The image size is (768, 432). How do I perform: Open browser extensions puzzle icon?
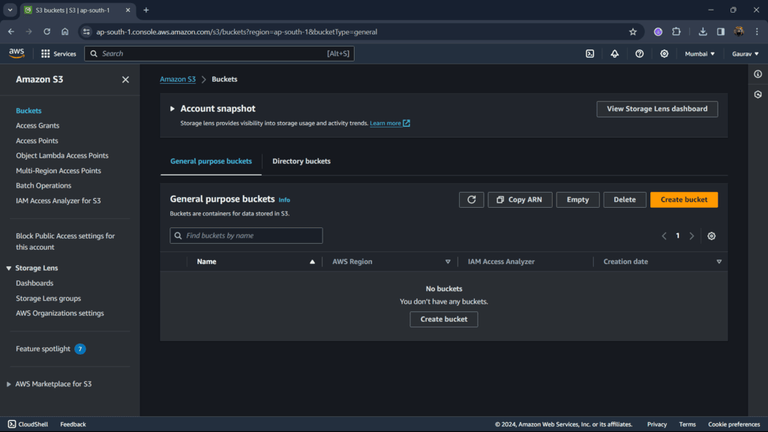coord(676,32)
